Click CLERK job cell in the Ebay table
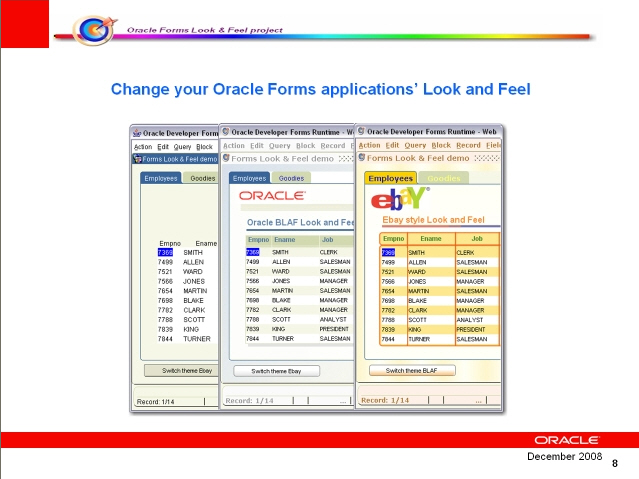The width and height of the screenshot is (639, 479). tap(465, 252)
